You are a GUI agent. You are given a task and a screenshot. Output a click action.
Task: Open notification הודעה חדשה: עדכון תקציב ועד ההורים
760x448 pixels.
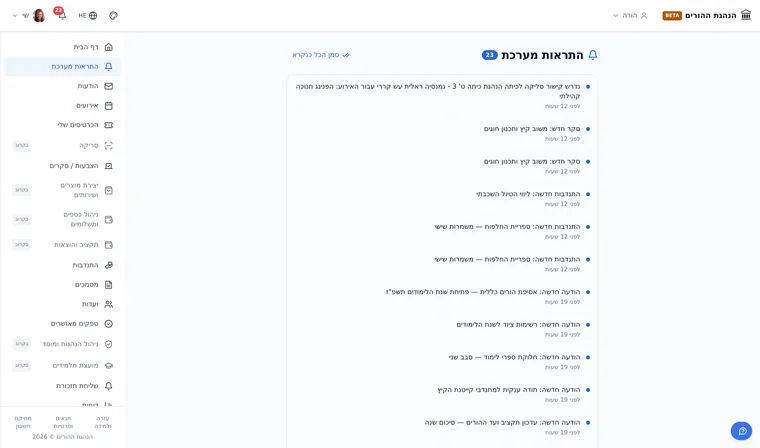[x=442, y=427]
